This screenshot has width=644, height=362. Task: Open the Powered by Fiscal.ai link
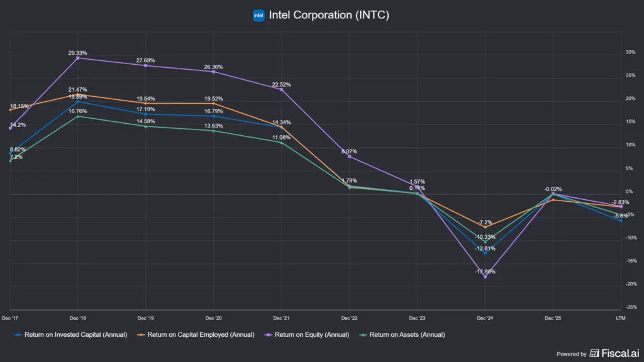click(597, 353)
